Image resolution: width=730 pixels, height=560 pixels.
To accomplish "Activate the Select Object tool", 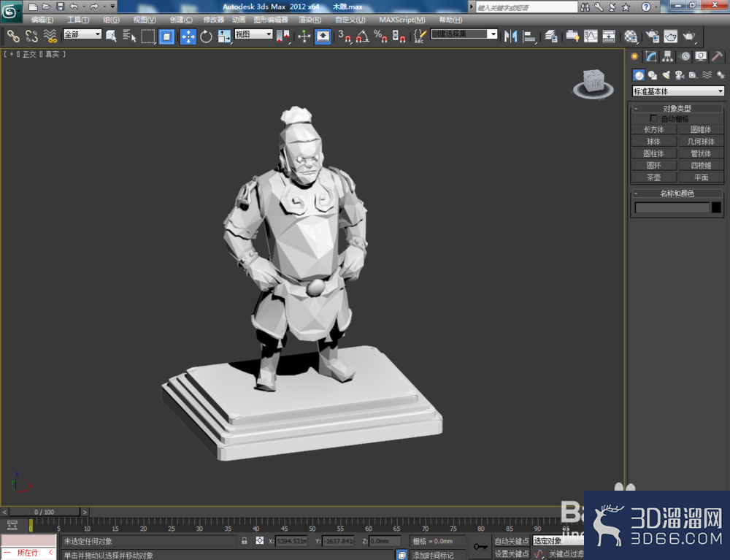I will tap(111, 36).
